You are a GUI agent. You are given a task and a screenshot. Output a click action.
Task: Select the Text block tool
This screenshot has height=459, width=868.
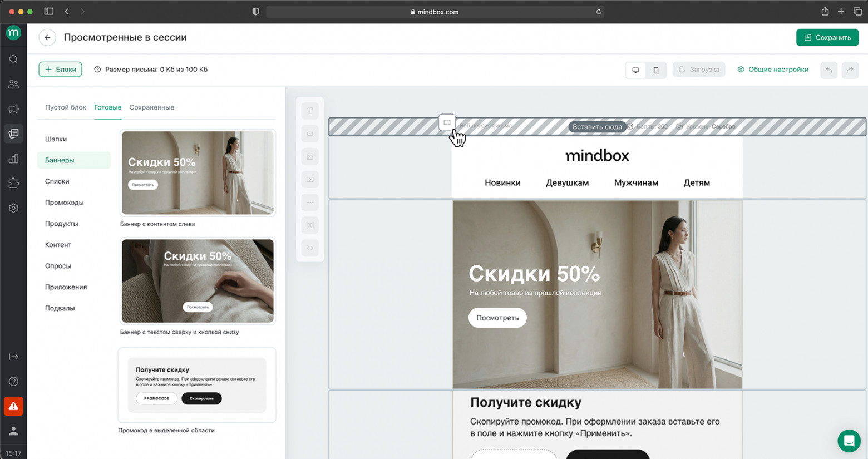tap(310, 111)
